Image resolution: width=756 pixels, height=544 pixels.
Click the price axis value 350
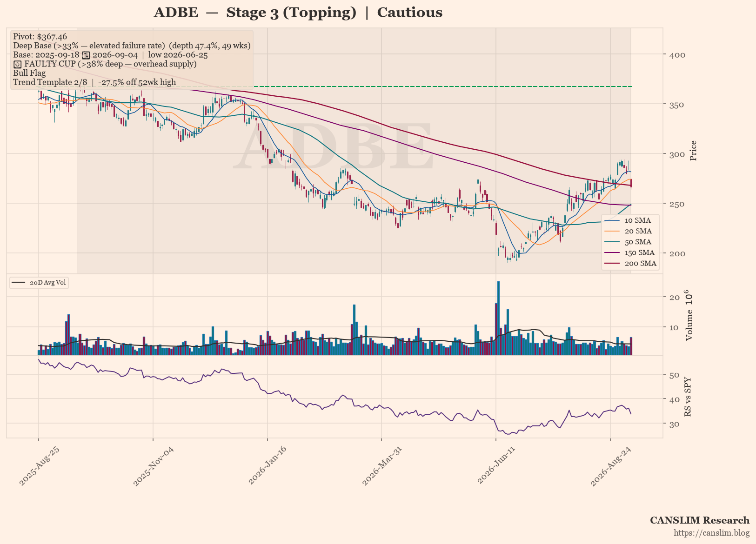(678, 105)
